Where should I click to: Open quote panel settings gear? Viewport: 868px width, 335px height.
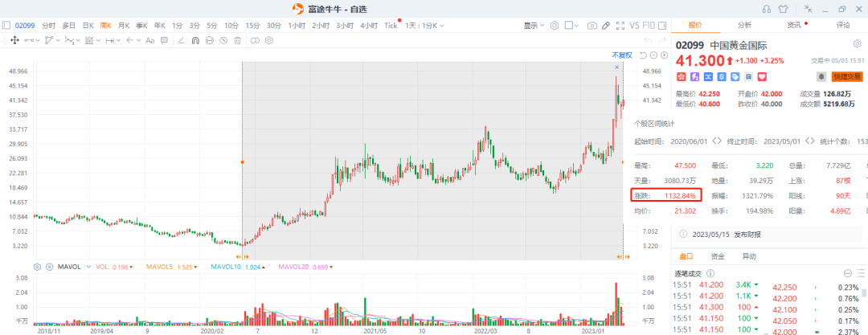click(857, 45)
